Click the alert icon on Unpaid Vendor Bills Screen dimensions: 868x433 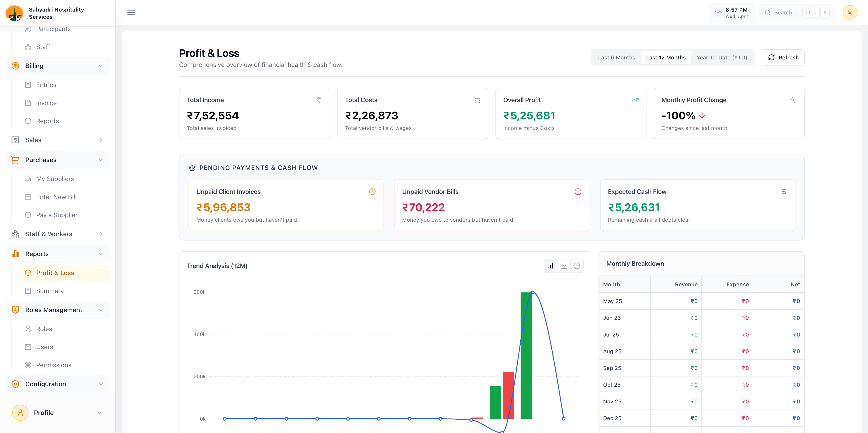pos(578,192)
